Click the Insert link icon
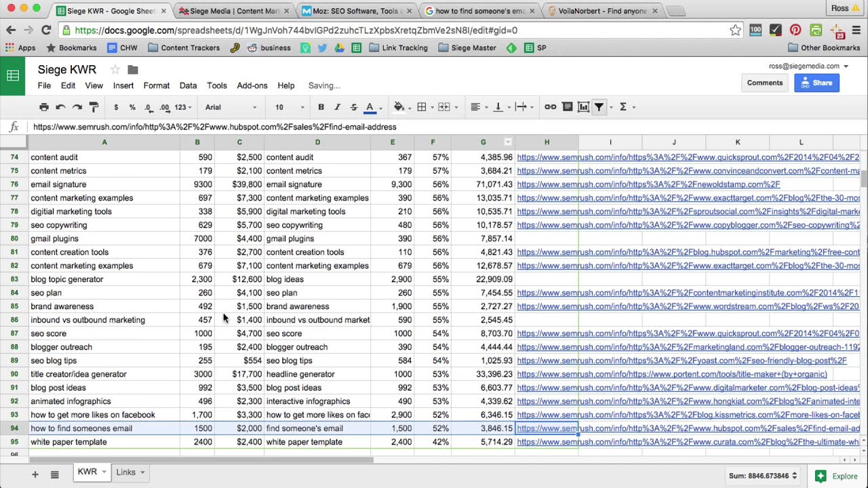Viewport: 868px width, 488px height. [551, 107]
